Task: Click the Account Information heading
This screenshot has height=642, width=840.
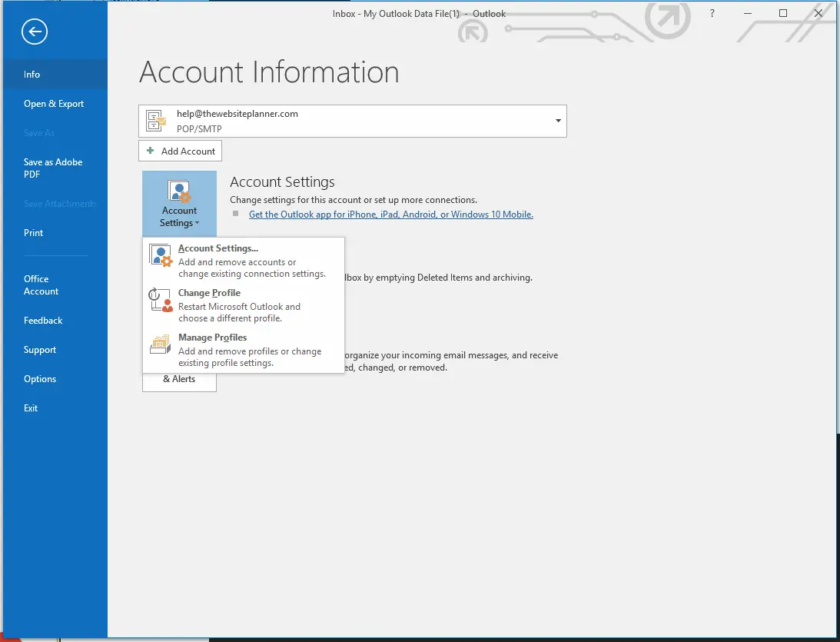Action: click(x=269, y=72)
